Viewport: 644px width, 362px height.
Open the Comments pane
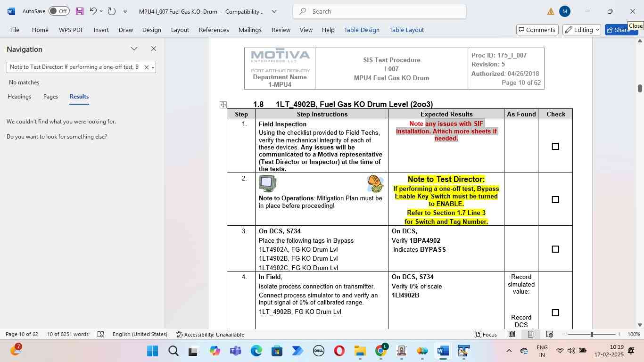pos(537,30)
